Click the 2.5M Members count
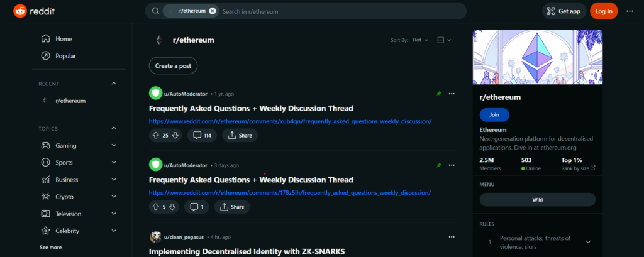The image size is (644, 257). coord(490,164)
